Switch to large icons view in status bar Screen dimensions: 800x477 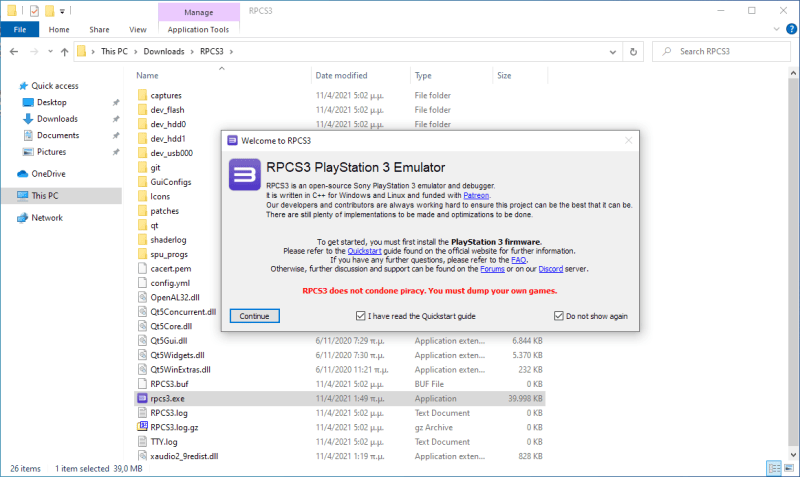(x=789, y=468)
